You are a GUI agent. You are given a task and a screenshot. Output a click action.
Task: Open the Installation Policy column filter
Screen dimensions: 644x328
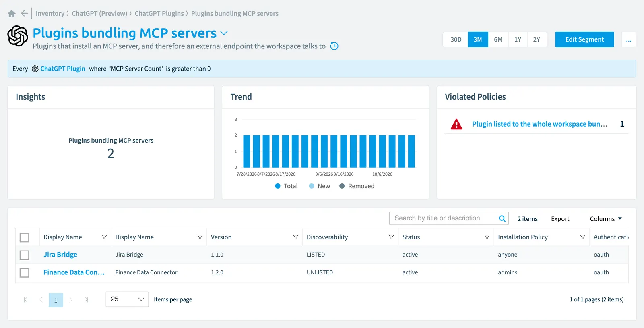582,237
